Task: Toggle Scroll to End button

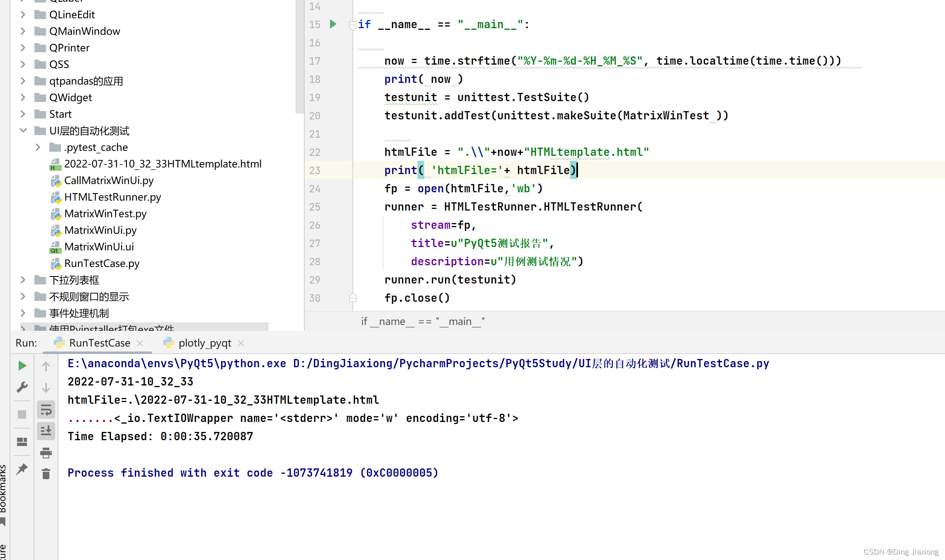Action: 46,431
